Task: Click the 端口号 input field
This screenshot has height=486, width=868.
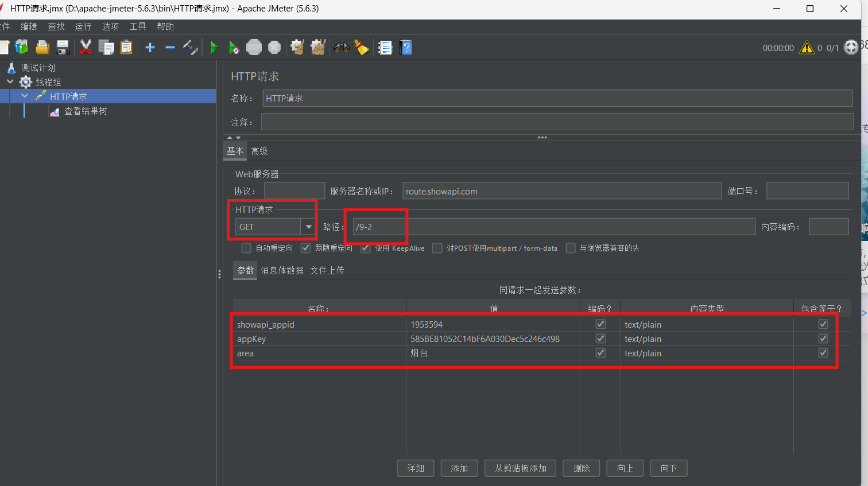Action: point(808,191)
